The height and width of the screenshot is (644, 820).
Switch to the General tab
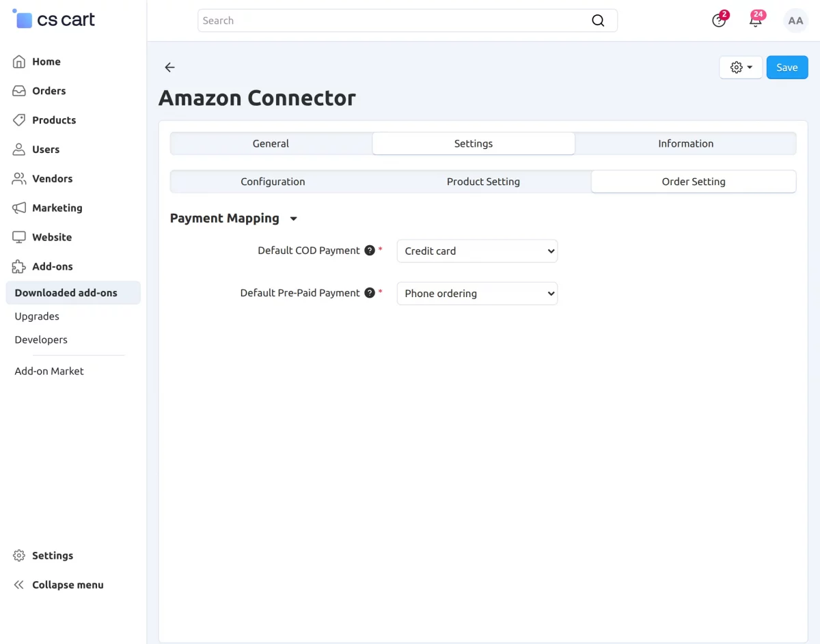pyautogui.click(x=271, y=143)
